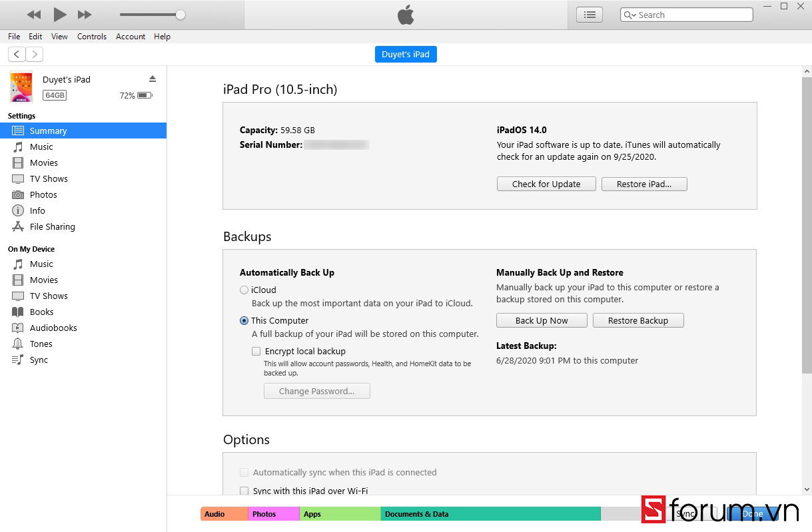This screenshot has width=812, height=532.
Task: Select the iCloud backup radio button
Action: pos(244,290)
